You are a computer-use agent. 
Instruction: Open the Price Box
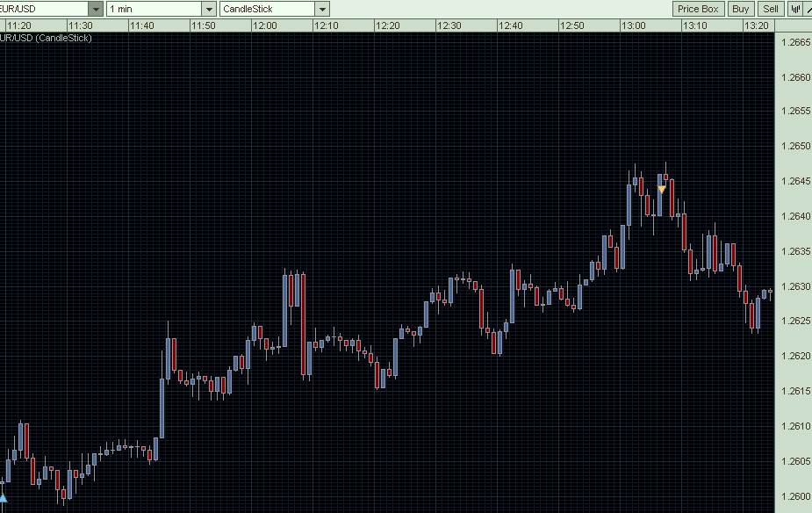(x=698, y=9)
